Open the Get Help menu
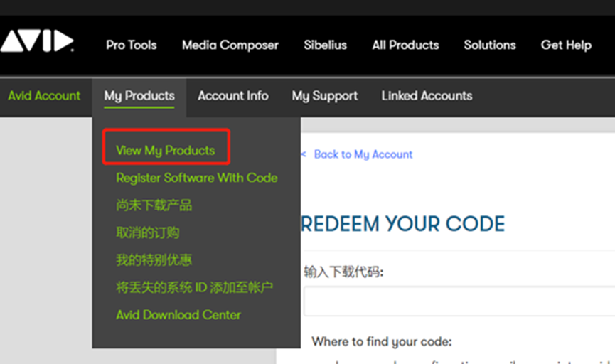This screenshot has height=364, width=615. [565, 45]
